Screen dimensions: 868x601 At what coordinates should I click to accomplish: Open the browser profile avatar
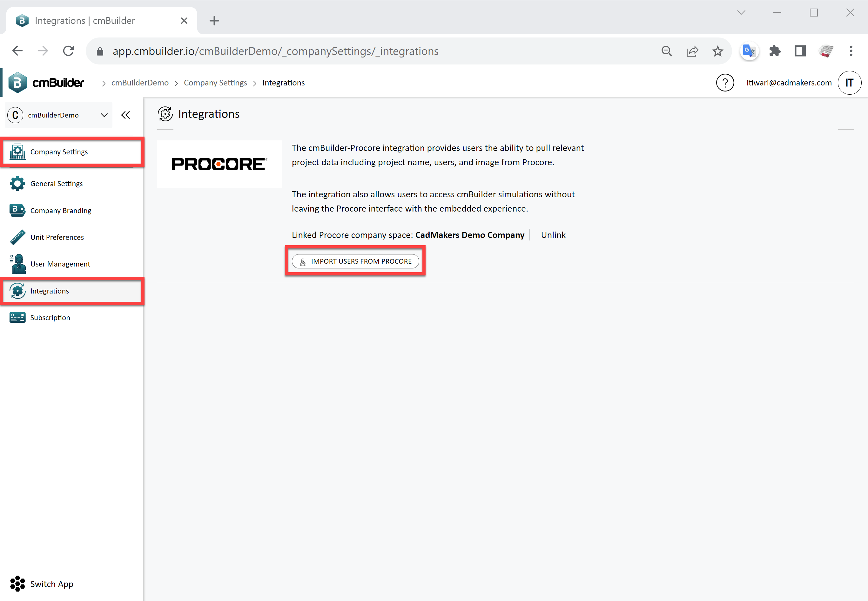pos(826,51)
